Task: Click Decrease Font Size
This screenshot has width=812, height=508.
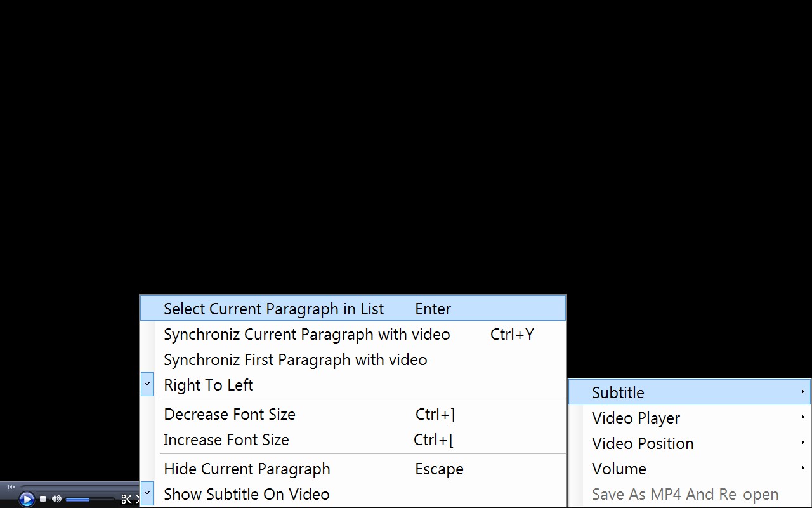Action: click(x=230, y=414)
